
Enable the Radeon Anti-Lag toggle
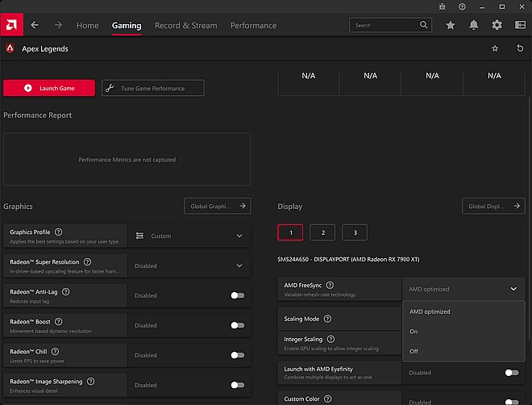point(237,295)
